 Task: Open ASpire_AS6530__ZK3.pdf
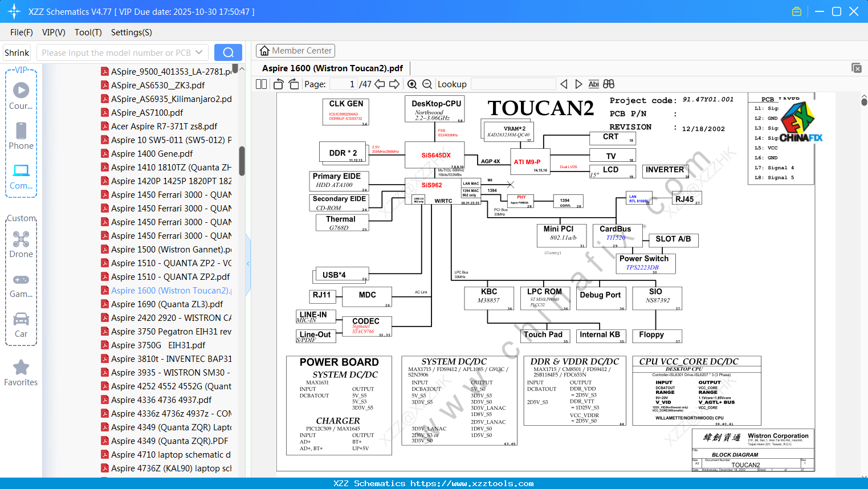[x=158, y=85]
